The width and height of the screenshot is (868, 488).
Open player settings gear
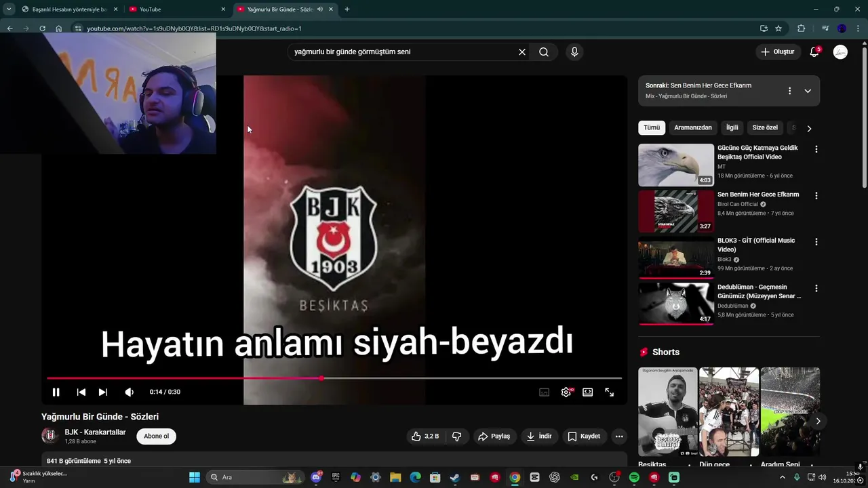click(566, 392)
